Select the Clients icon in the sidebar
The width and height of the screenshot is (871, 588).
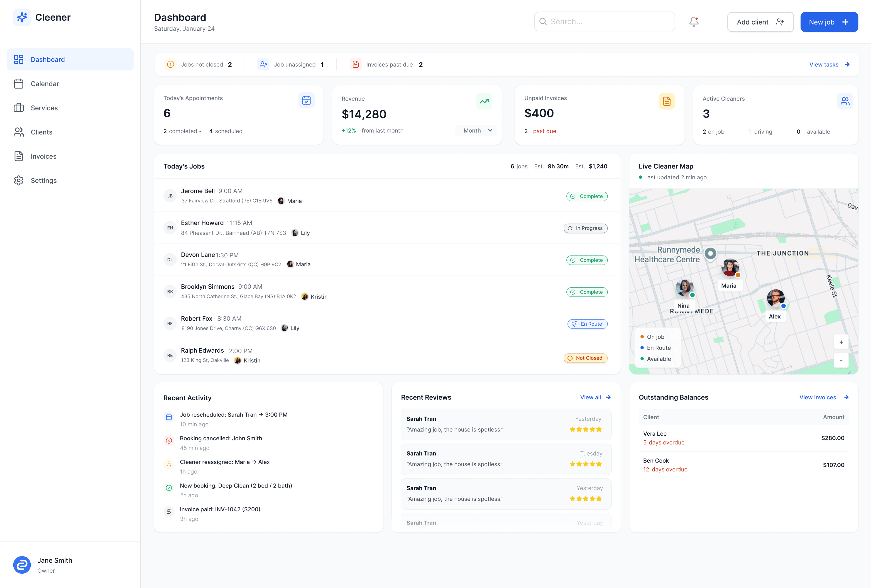pos(19,132)
